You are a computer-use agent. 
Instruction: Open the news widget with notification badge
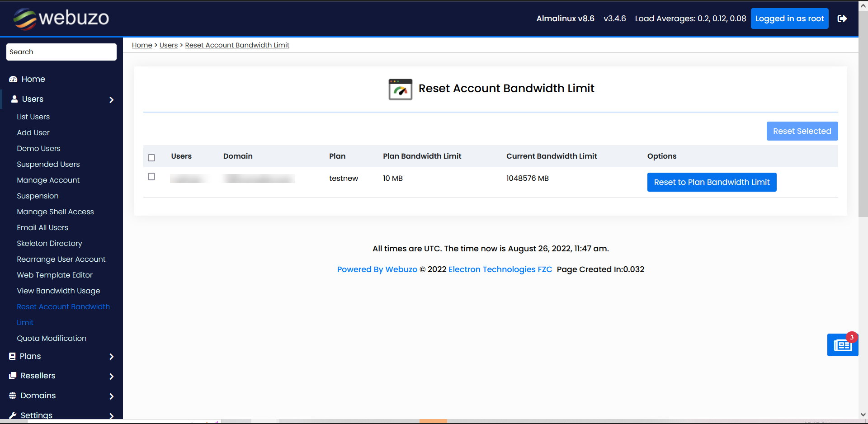(x=842, y=345)
